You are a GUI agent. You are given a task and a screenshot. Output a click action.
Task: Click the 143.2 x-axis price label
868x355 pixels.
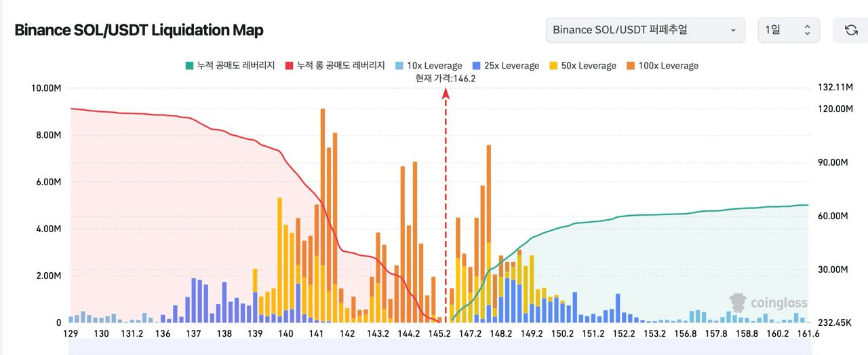378,334
